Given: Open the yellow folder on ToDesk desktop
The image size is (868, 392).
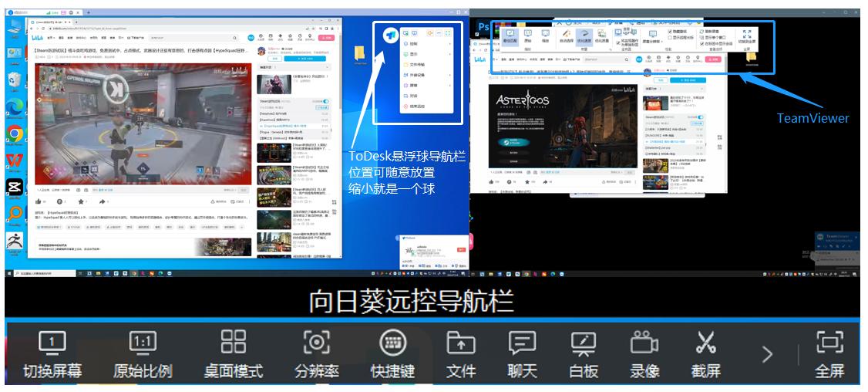Looking at the screenshot, I should pos(360,54).
